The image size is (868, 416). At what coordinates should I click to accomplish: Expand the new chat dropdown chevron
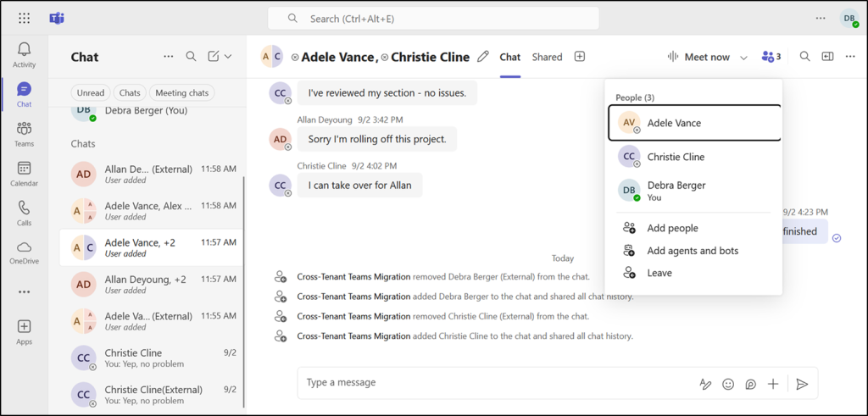click(x=228, y=57)
